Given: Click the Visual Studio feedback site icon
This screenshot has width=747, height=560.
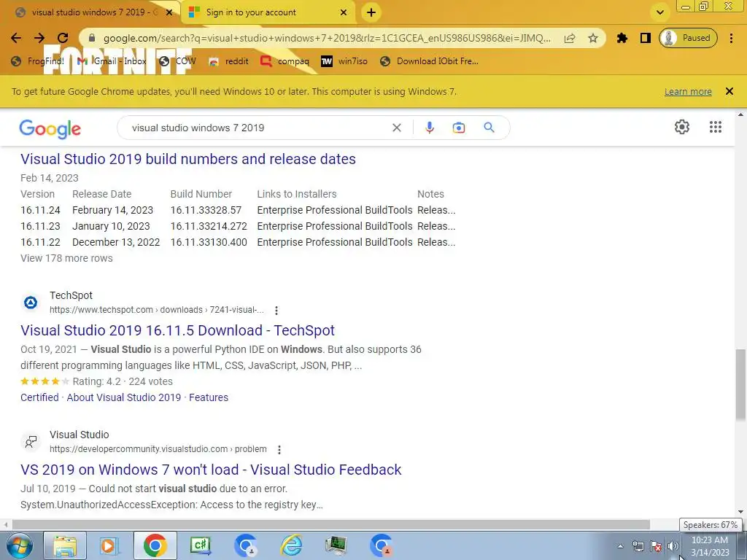Looking at the screenshot, I should coord(31,442).
